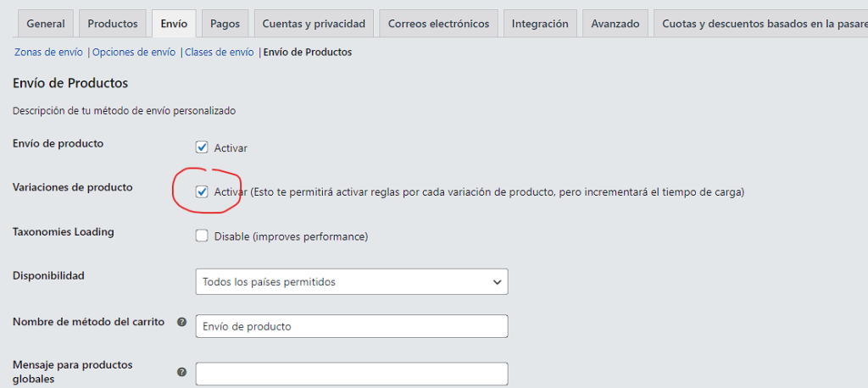This screenshot has width=868, height=388.
Task: Click the Clases de envío link
Action: click(220, 53)
